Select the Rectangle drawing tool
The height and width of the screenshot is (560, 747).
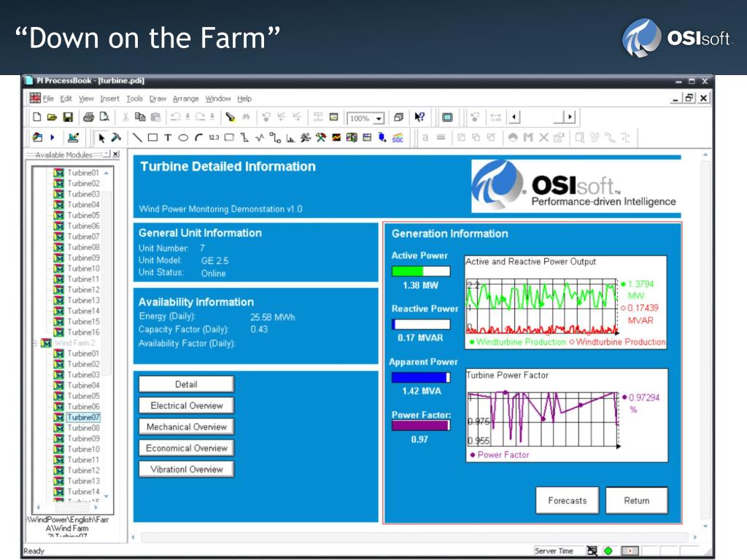pos(152,138)
